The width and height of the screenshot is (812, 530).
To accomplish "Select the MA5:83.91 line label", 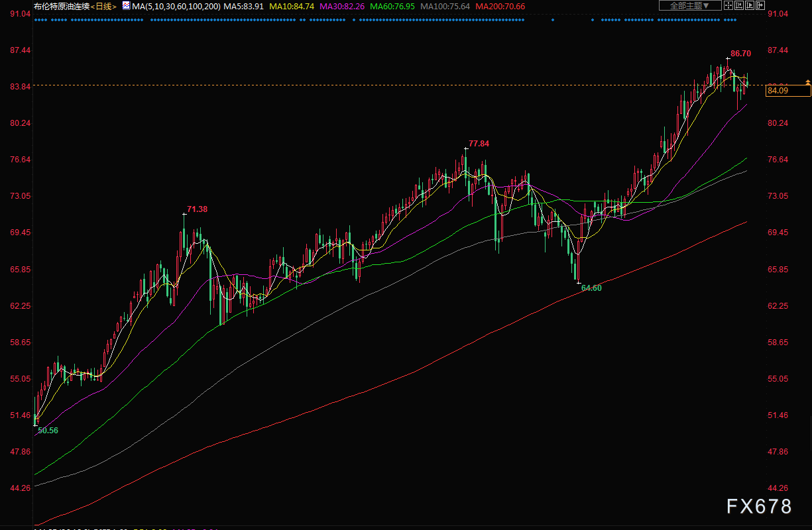I will tap(244, 6).
